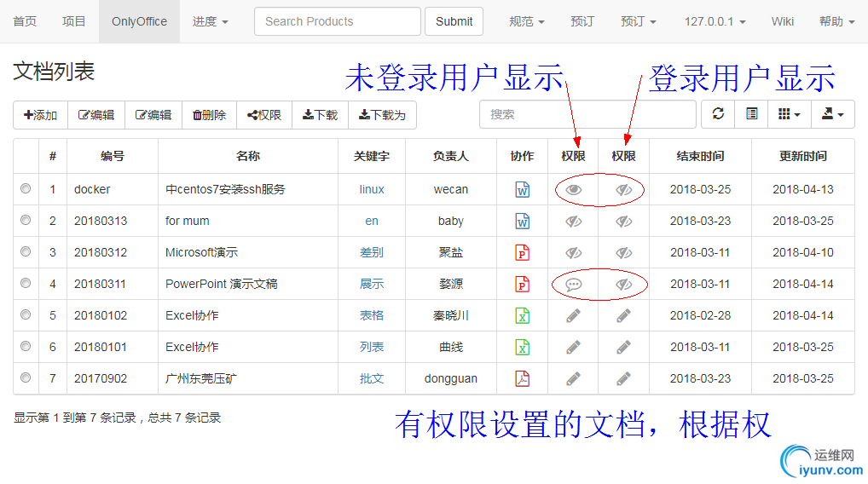Click second pencil icon in row 20170902
The height and width of the screenshot is (484, 868).
click(624, 378)
